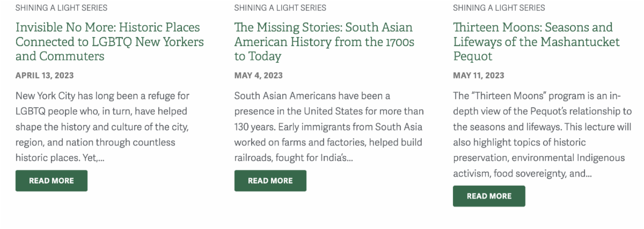Select the May 4, 2023 date
Viewport: 644px width, 229px height.
click(258, 76)
